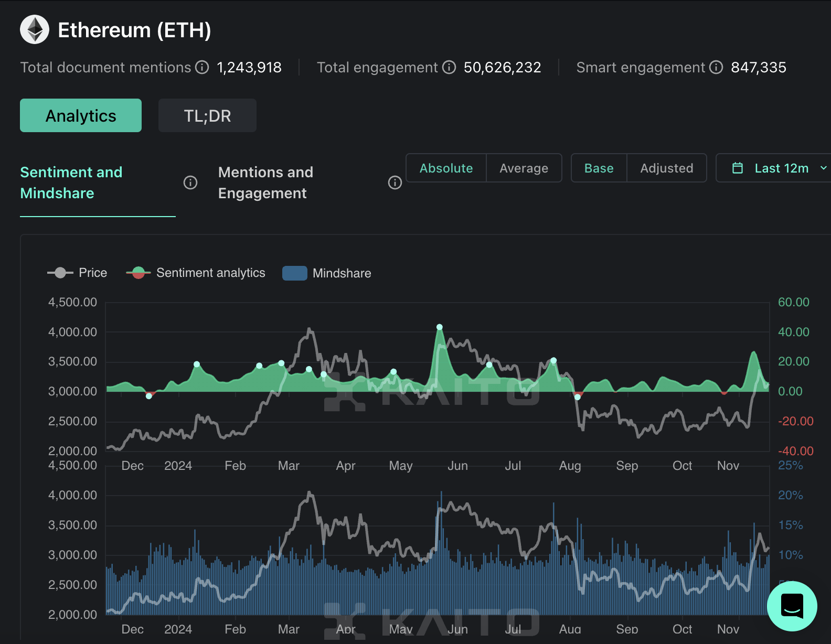Open the Last 12m date range dropdown

click(774, 168)
